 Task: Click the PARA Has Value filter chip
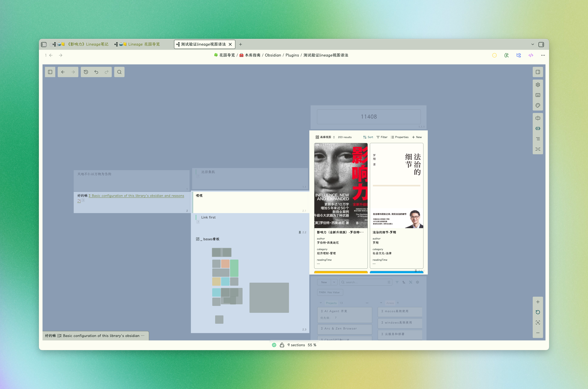point(330,292)
